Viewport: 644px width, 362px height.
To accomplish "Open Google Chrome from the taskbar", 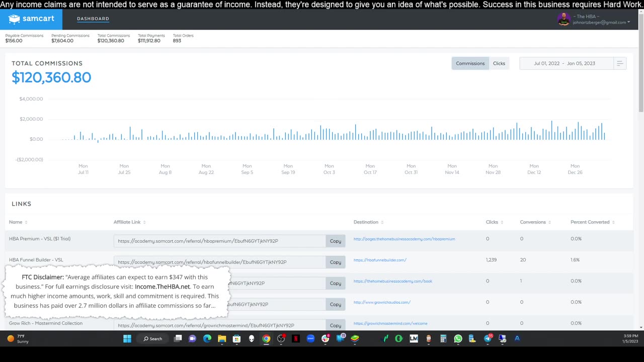I will point(266,338).
